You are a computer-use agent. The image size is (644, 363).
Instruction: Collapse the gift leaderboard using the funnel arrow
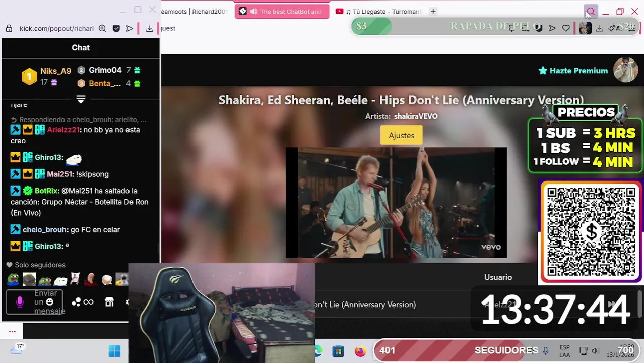tap(81, 98)
